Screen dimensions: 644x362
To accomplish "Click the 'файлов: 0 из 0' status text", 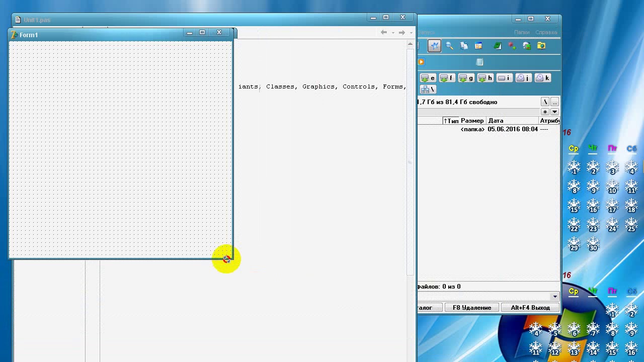I will coord(439,287).
